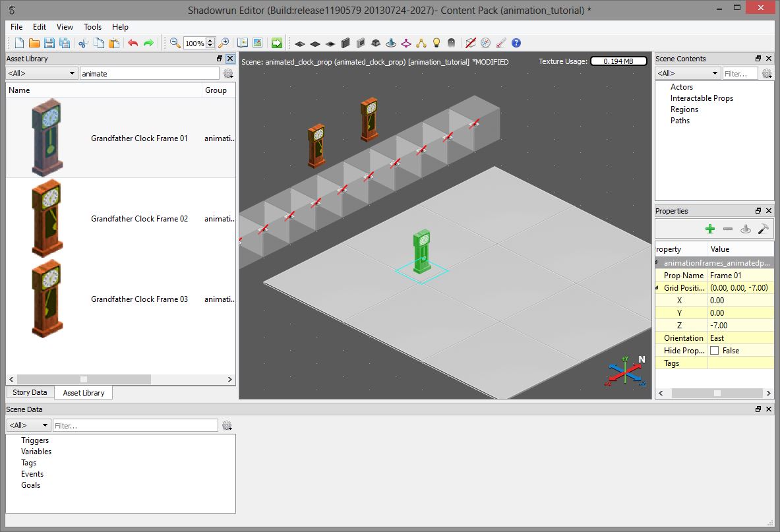Zoom in with the plus magnifier
This screenshot has height=532, width=780.
(x=224, y=44)
